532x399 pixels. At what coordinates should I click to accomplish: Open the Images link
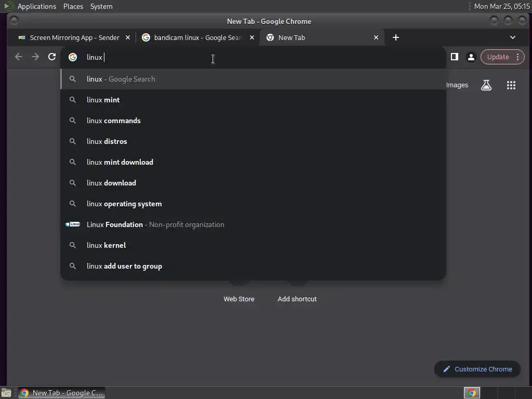[x=457, y=85]
